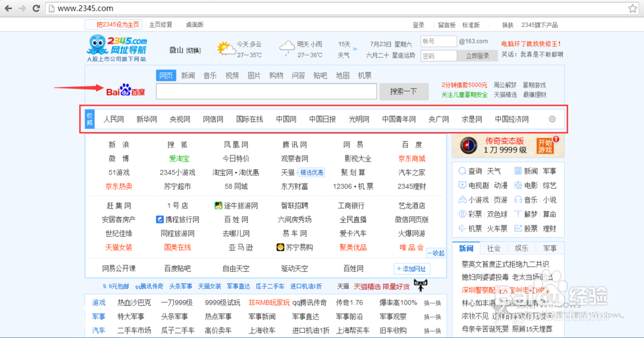Viewport: 644px width, 338px height.
Task: Select the 视频 search tab
Action: 232,75
